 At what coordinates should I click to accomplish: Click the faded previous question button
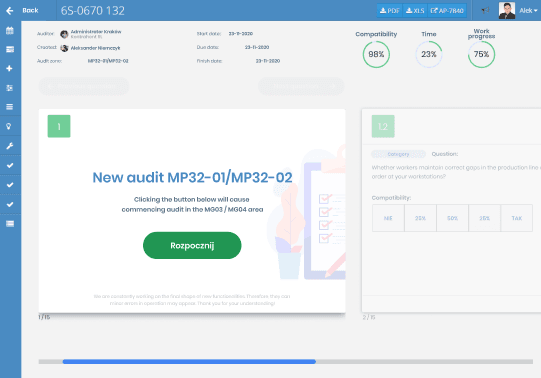pyautogui.click(x=84, y=86)
